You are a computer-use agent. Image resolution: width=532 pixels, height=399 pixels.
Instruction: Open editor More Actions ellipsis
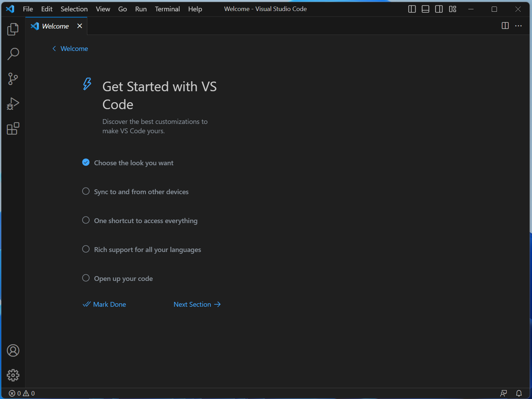pos(519,26)
